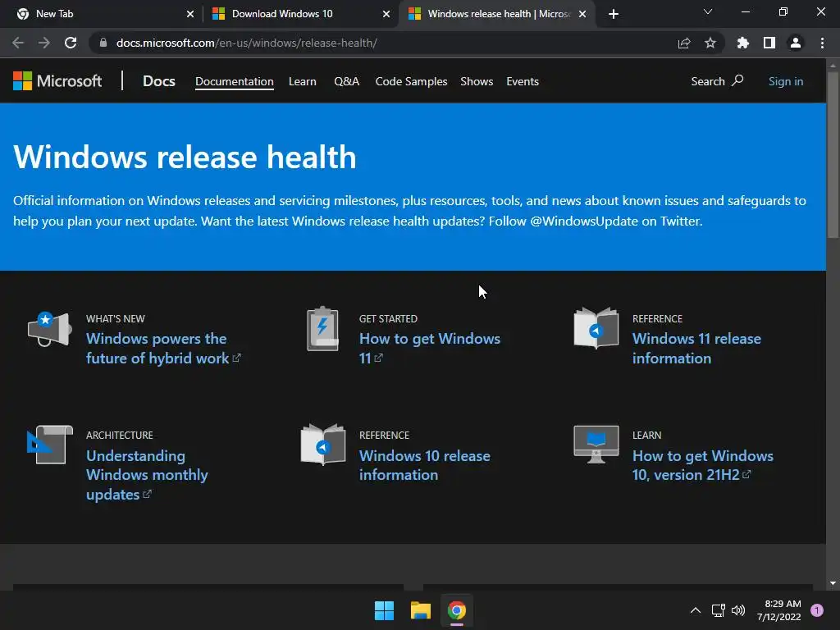Click the page vertical scrollbar thumb

click(833, 155)
